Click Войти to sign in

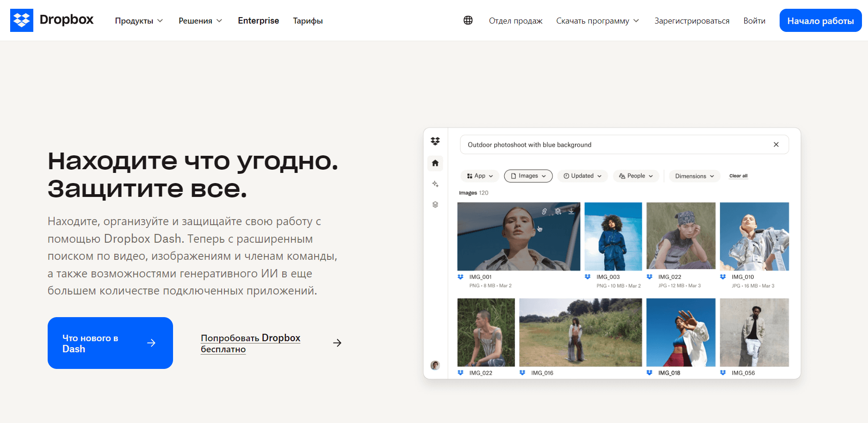(x=754, y=21)
